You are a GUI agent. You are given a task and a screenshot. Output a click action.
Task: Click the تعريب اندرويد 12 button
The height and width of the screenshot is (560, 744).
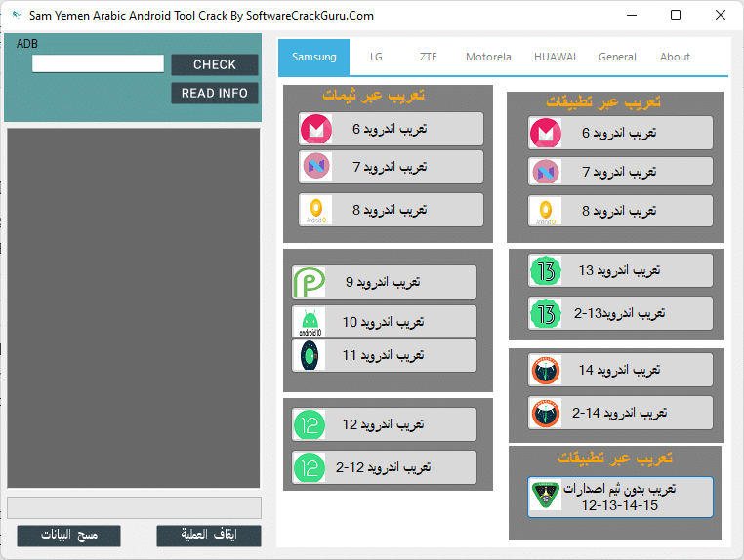[384, 424]
